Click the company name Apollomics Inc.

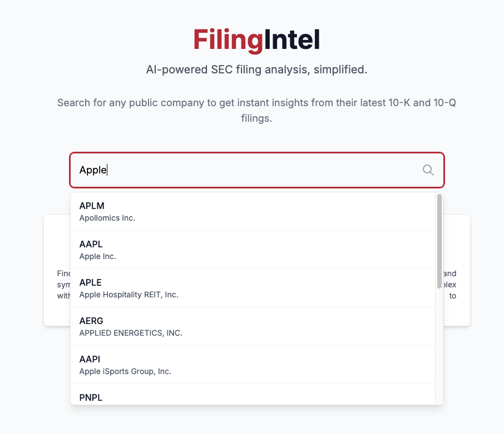(108, 218)
